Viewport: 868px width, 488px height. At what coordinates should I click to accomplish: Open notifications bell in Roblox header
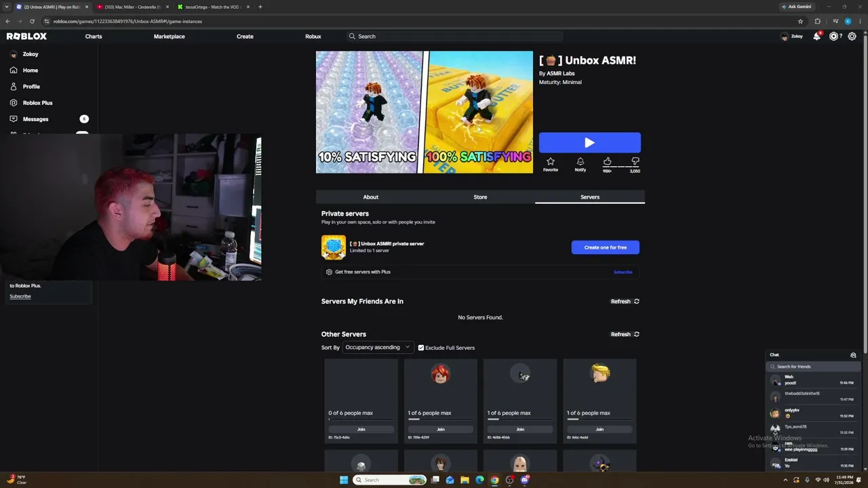coord(816,37)
